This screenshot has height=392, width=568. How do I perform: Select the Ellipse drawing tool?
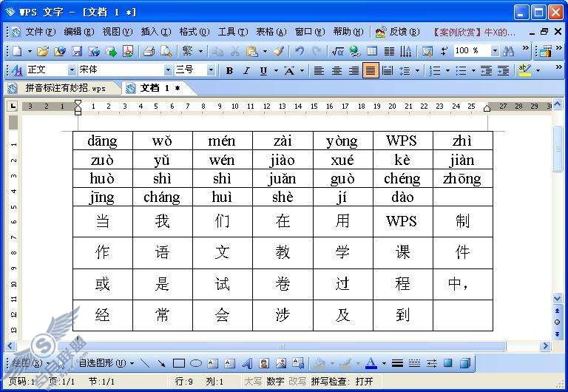coord(195,363)
